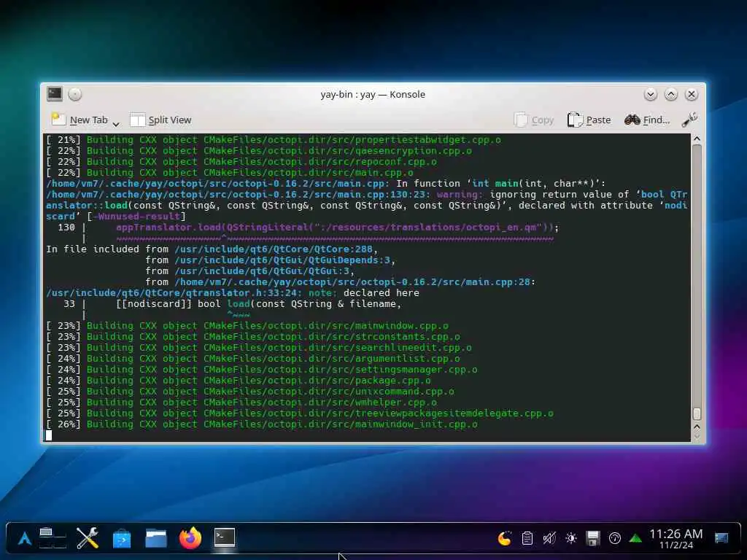Screen dimensions: 747x560
Task: Open the clipboard tray icon
Action: 527,539
